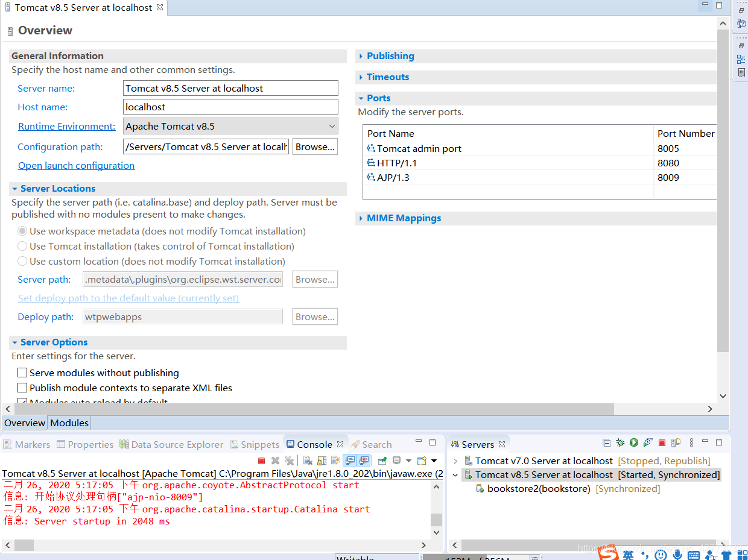
Task: Open the Display Selected Console dropdown arrow
Action: 408,461
